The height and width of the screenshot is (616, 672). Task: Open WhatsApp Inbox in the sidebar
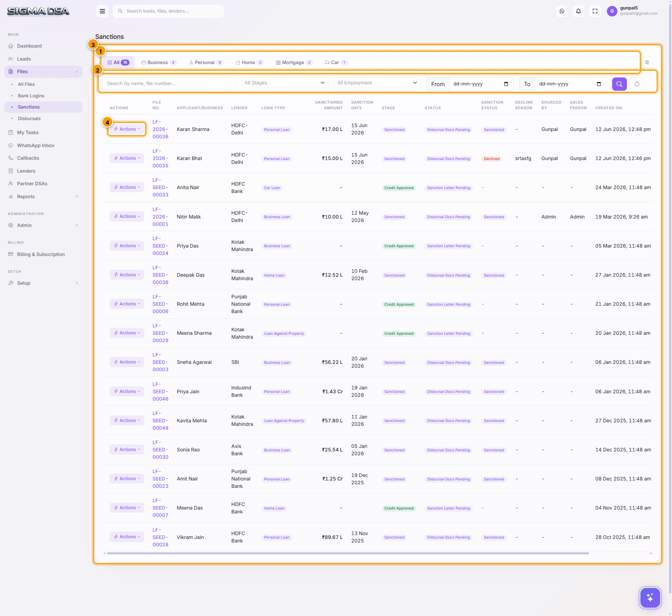point(43,145)
